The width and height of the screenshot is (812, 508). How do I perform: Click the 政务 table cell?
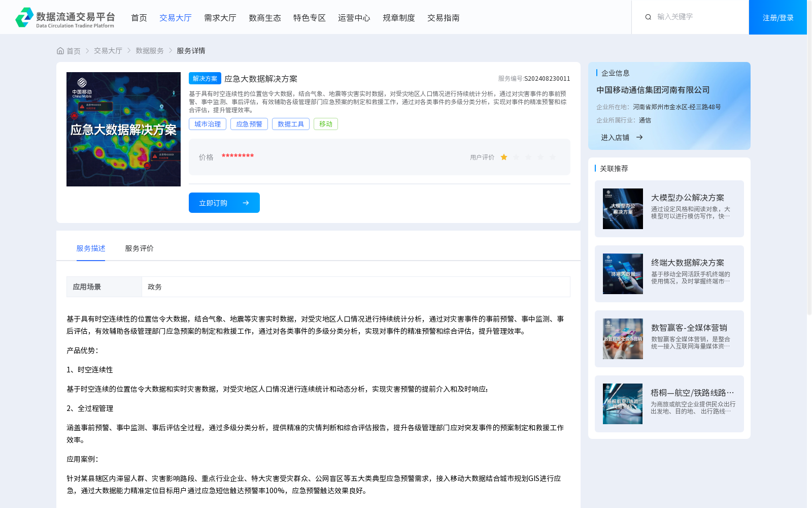(x=356, y=287)
